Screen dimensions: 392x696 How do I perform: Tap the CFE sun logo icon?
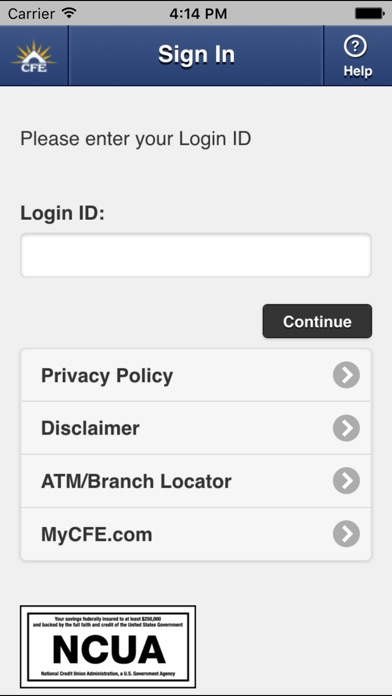[x=34, y=56]
